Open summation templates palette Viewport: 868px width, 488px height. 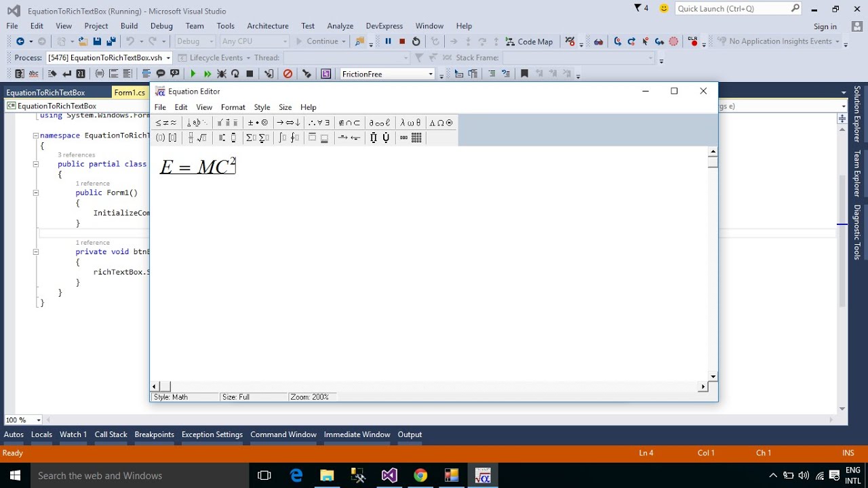258,138
